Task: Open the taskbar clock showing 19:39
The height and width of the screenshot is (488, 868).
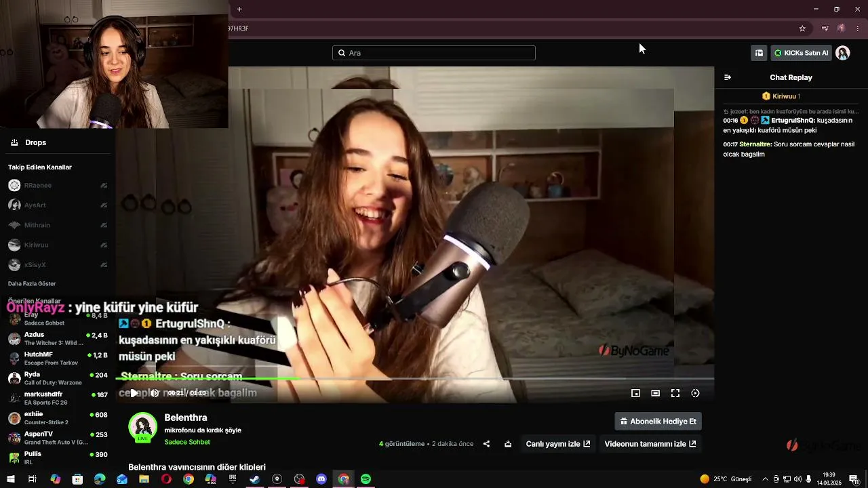Action: tap(829, 479)
